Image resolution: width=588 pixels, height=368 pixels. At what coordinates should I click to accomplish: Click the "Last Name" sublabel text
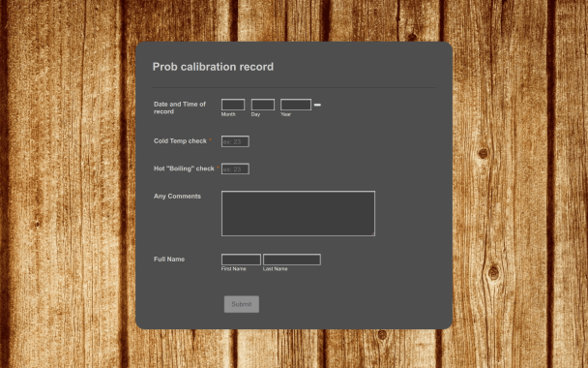tap(276, 269)
